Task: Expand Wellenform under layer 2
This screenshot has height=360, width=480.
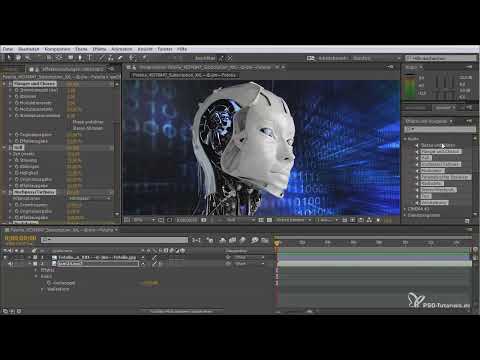Action: pyautogui.click(x=42, y=289)
